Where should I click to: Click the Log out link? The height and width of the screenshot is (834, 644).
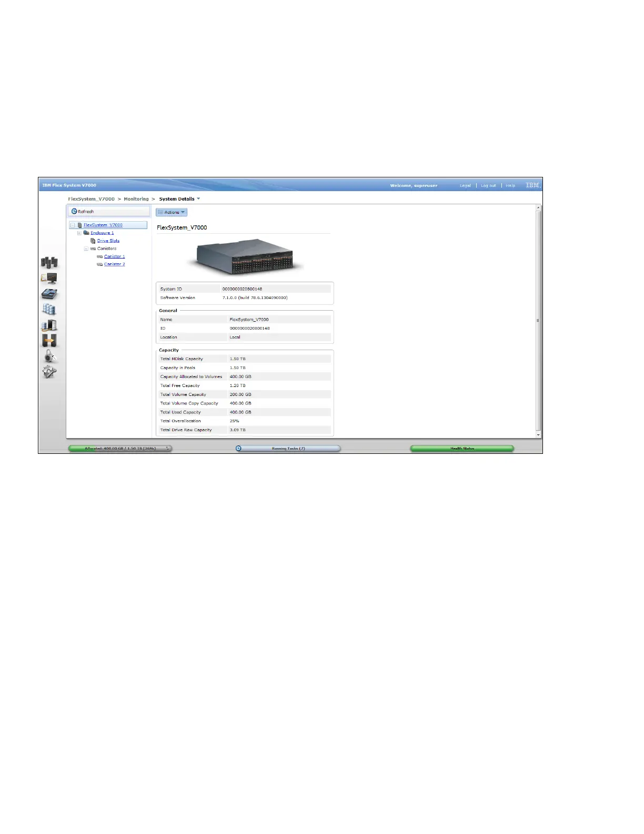point(488,185)
